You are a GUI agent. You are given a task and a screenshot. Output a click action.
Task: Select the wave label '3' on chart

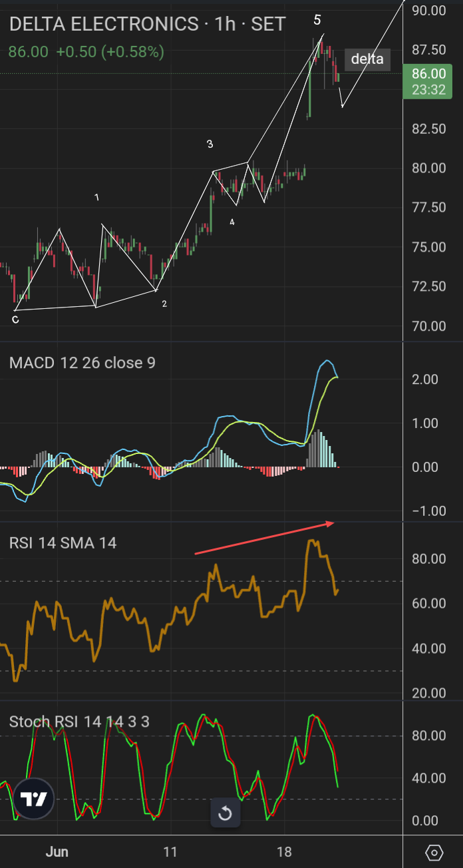[210, 144]
